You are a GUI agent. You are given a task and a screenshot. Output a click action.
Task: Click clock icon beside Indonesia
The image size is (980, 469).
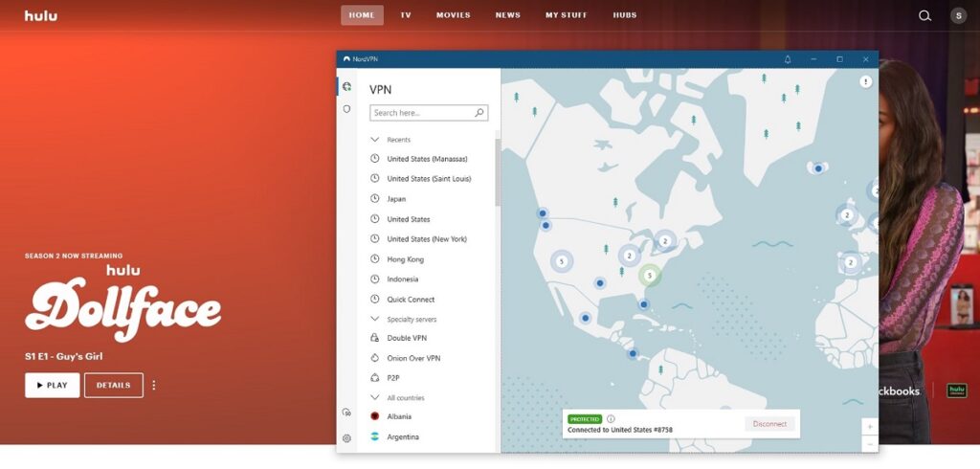(374, 279)
